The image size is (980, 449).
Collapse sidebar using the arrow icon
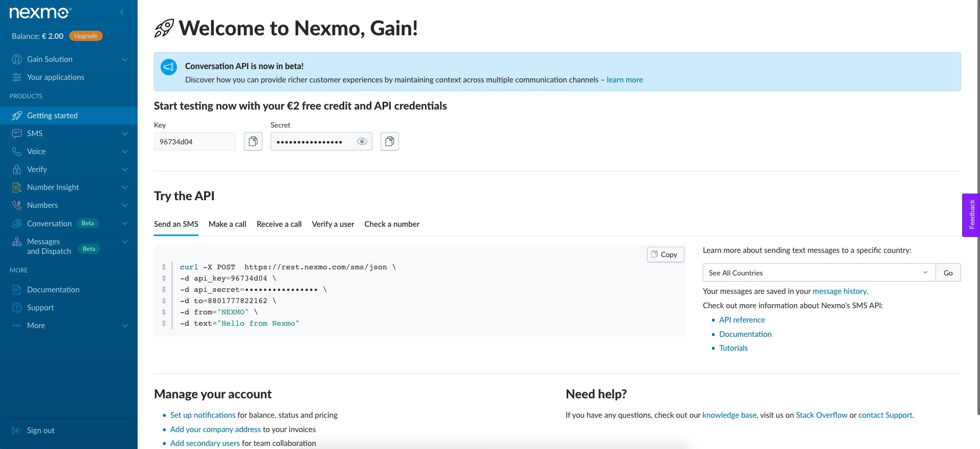click(x=122, y=12)
